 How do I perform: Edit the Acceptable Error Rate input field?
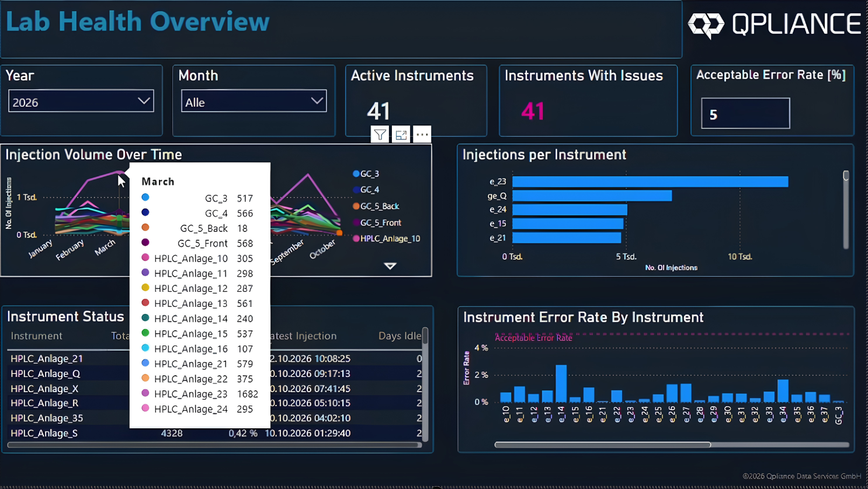(x=745, y=113)
